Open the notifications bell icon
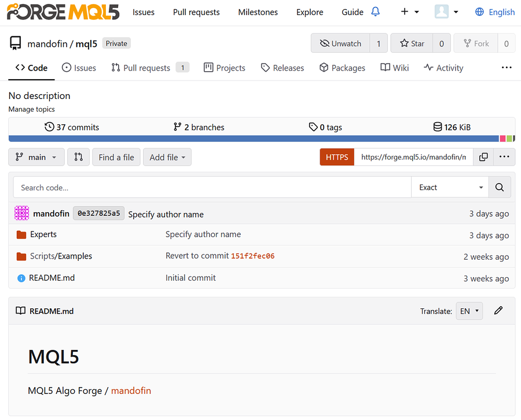Image resolution: width=521 pixels, height=420 pixels. pyautogui.click(x=376, y=12)
